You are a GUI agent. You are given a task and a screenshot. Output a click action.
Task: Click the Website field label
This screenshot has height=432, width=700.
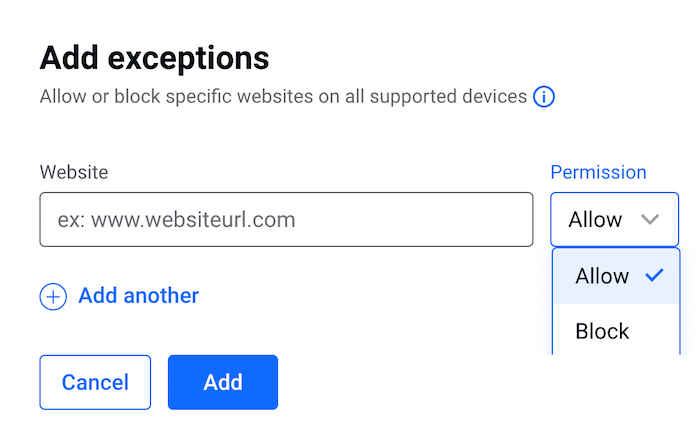74,172
